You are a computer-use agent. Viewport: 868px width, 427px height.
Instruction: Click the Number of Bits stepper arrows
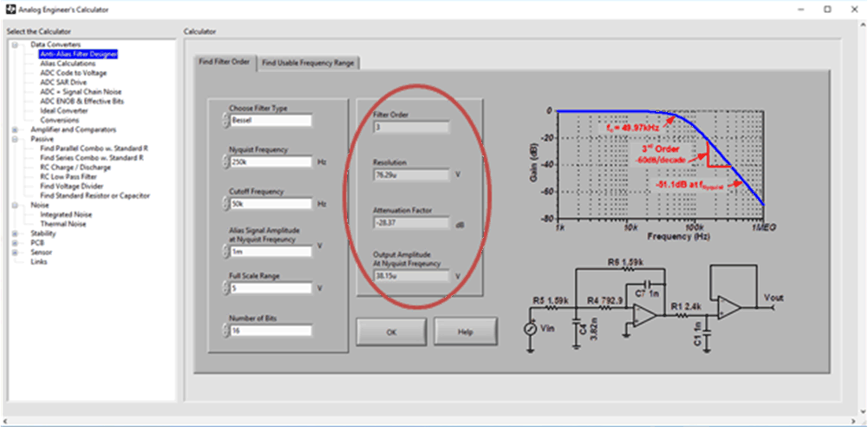click(x=225, y=331)
